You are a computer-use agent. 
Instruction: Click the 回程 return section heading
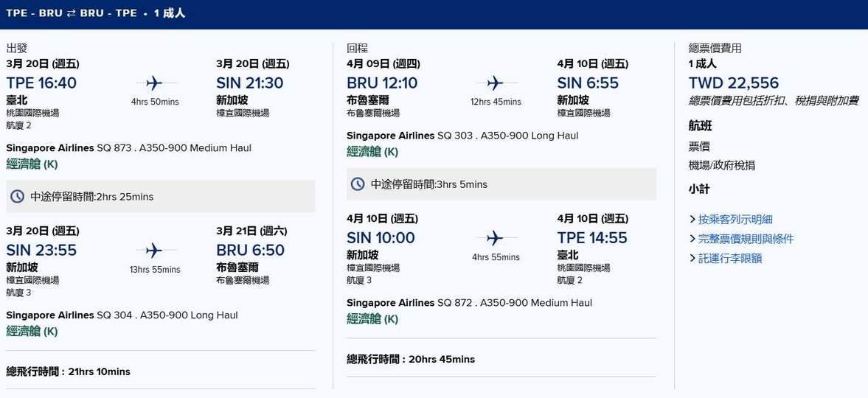(358, 48)
